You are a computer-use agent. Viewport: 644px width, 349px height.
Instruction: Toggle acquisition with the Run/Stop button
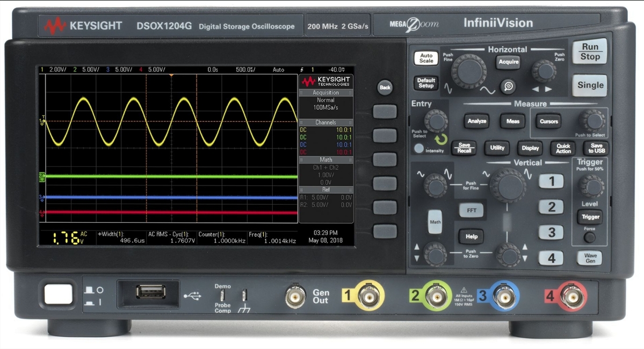coord(589,51)
